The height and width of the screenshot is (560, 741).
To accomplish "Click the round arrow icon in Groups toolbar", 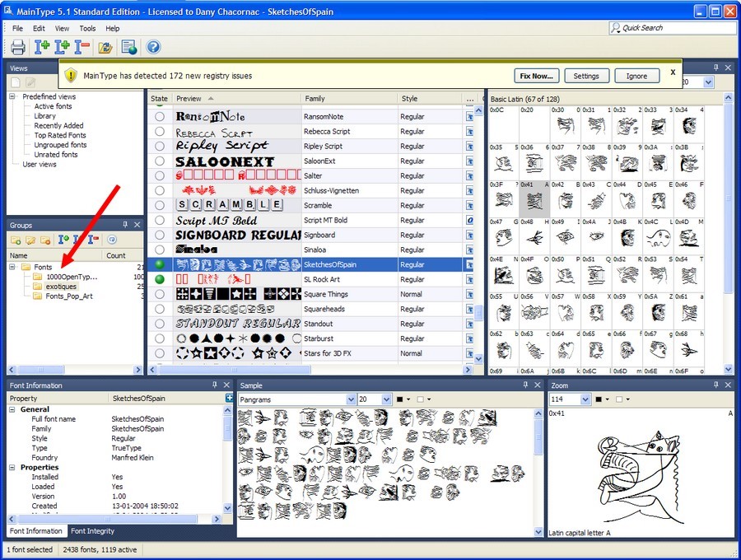I will [x=112, y=240].
